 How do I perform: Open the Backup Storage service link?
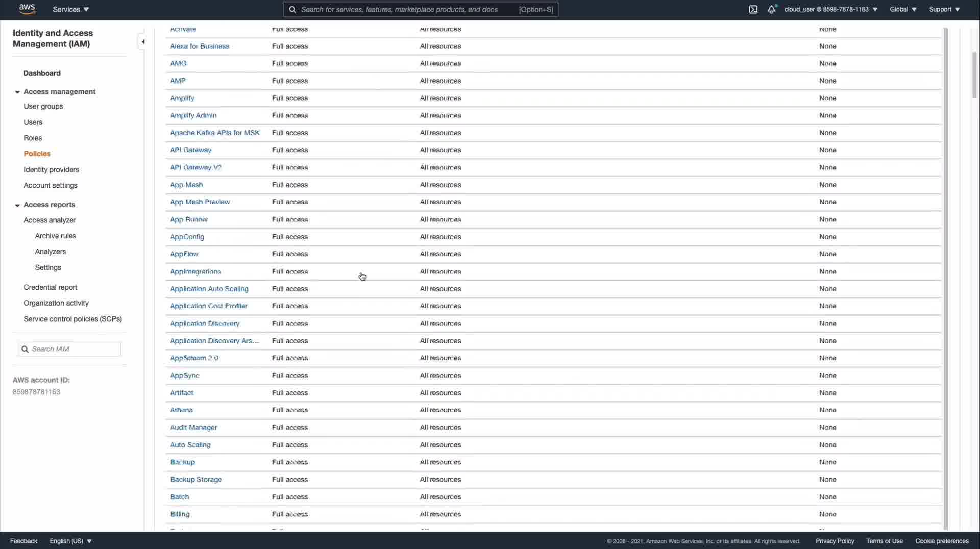[x=196, y=480]
